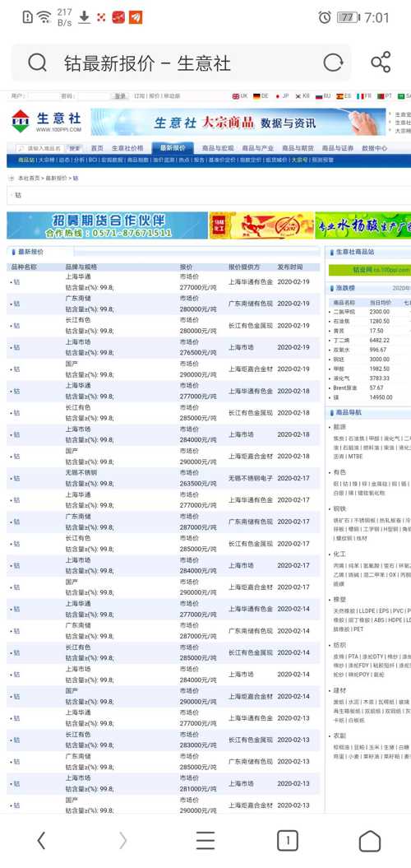Click the 276500元/吨 quote price
This screenshot has width=411, height=868.
tap(198, 353)
